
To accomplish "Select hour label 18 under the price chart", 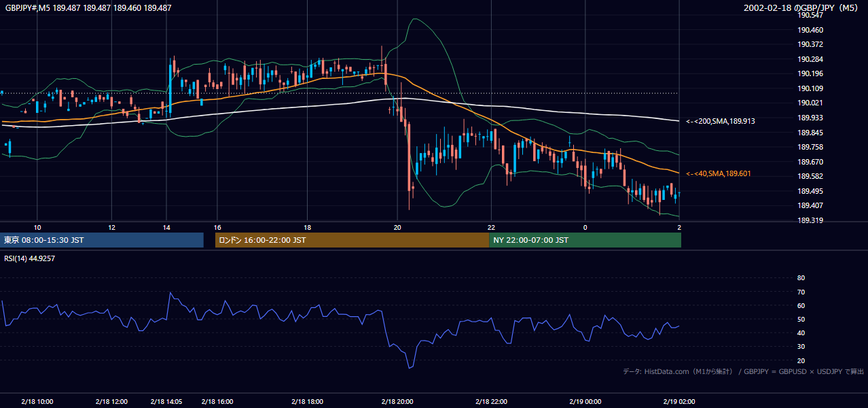I will (x=307, y=227).
